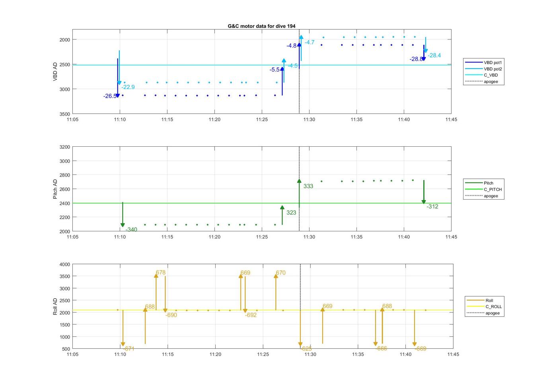Click the '-671' roll annotation
The image size is (557, 392).
[x=129, y=349]
